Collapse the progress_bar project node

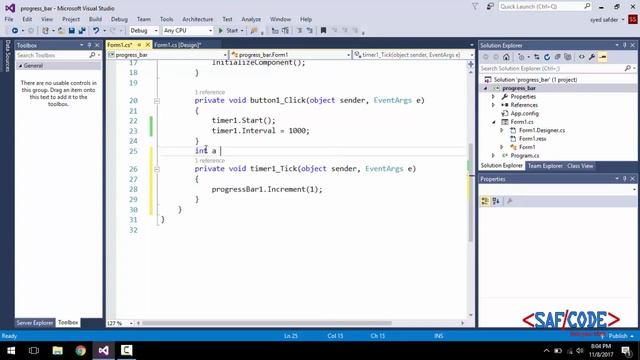click(x=485, y=88)
